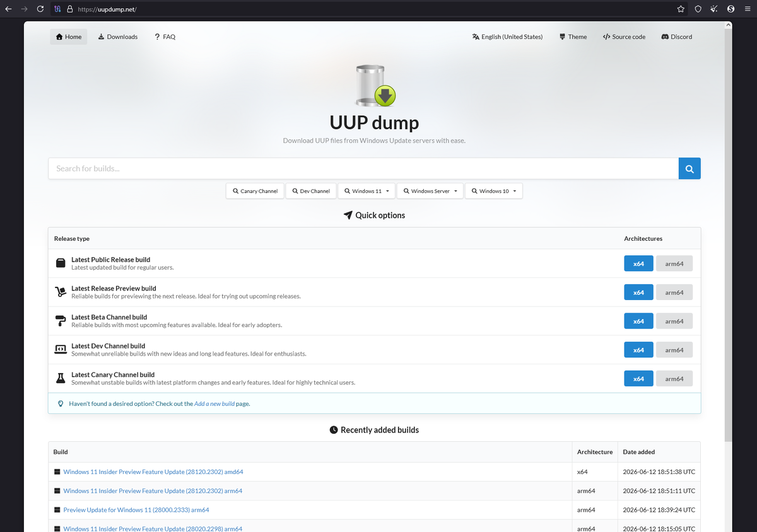Select arm64 for Latest Canary Channel build
The width and height of the screenshot is (757, 532).
(x=674, y=379)
